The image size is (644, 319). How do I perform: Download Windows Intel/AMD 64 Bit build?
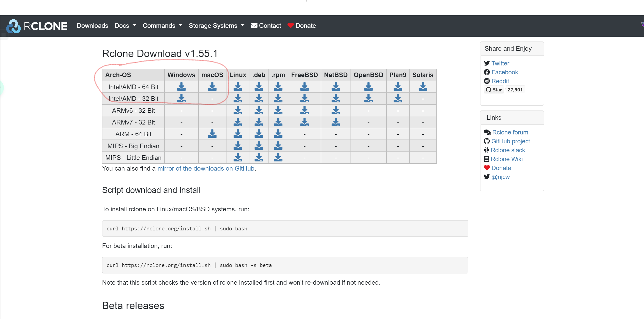point(181,87)
